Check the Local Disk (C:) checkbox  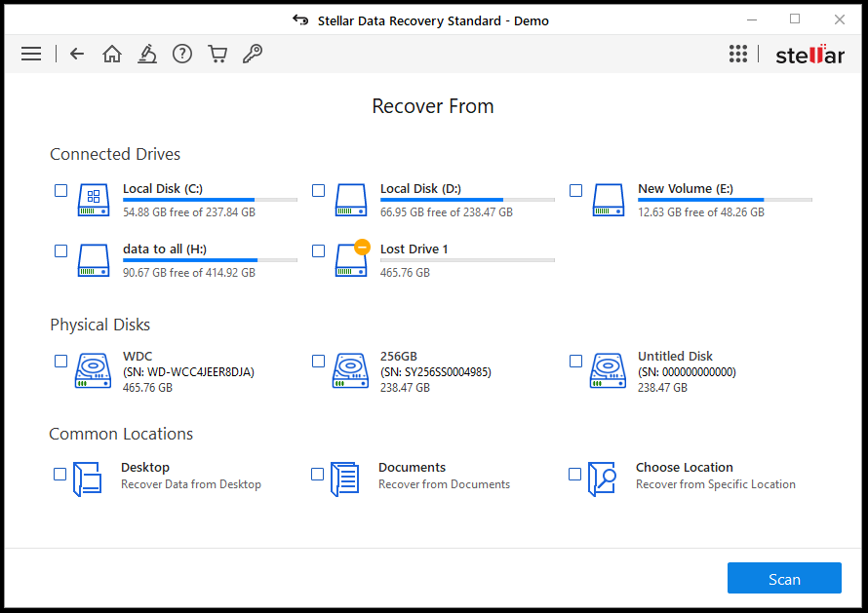pyautogui.click(x=60, y=190)
